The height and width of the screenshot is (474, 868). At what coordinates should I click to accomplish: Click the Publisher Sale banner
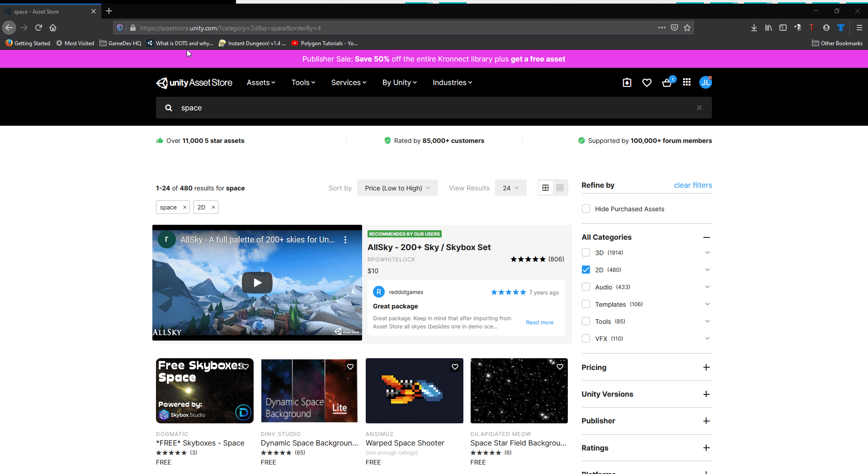434,59
